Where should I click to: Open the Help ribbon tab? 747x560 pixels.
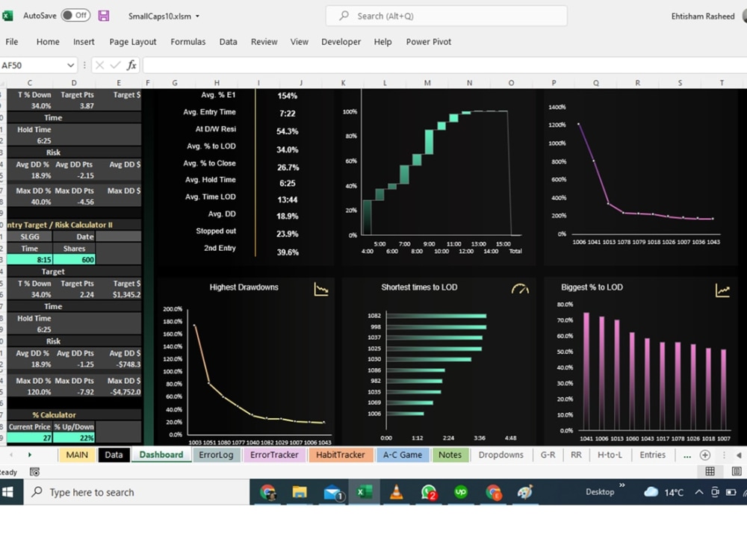point(382,42)
